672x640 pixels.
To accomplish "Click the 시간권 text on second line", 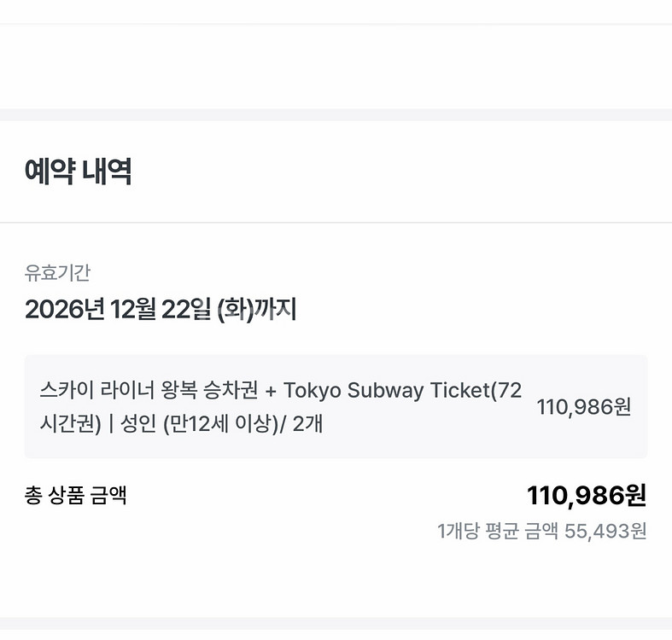I will 65,423.
